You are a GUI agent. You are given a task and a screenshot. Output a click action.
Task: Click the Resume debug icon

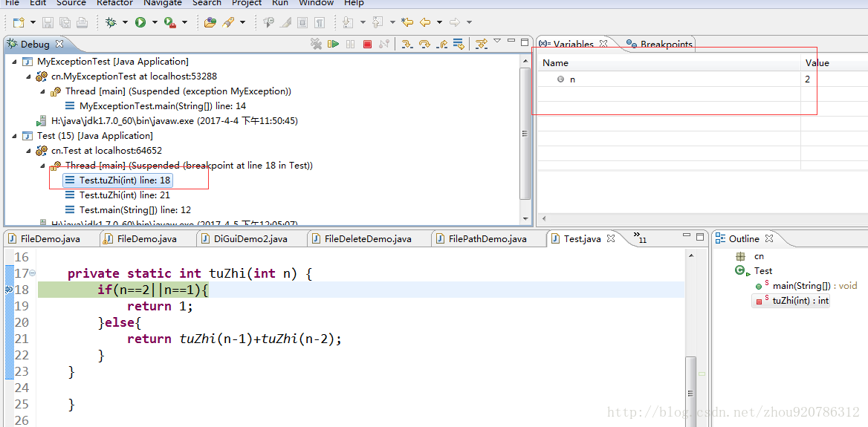click(x=333, y=44)
